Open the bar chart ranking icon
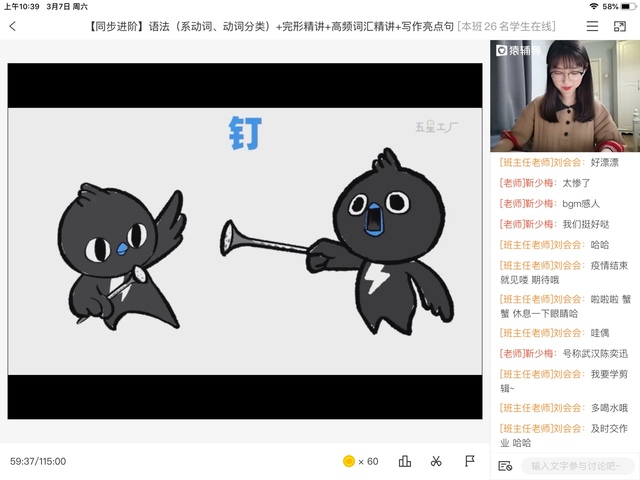This screenshot has height=480, width=640. 404,461
